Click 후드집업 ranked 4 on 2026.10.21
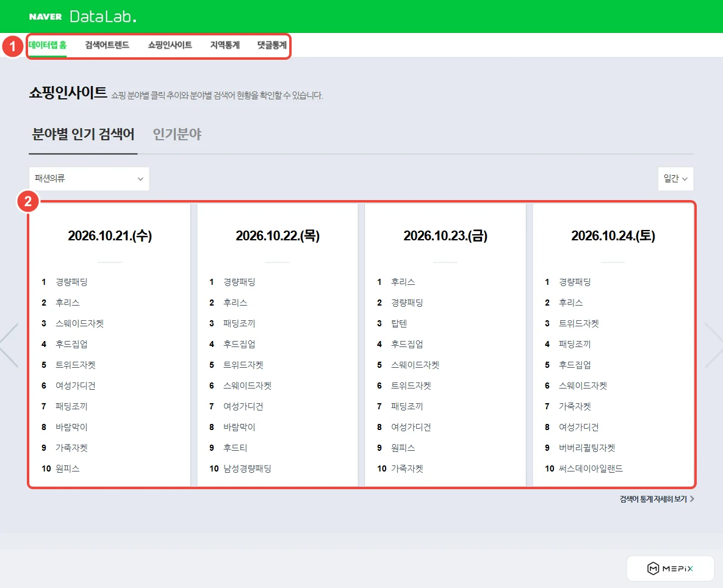This screenshot has height=588, width=723. 71,344
